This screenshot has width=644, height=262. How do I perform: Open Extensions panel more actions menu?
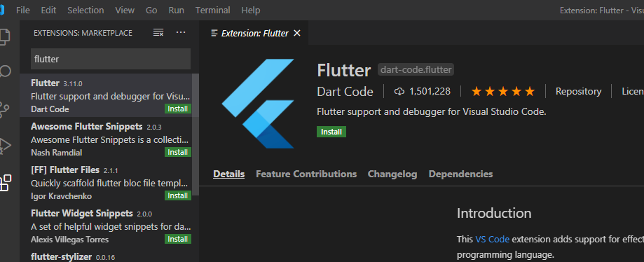[181, 32]
